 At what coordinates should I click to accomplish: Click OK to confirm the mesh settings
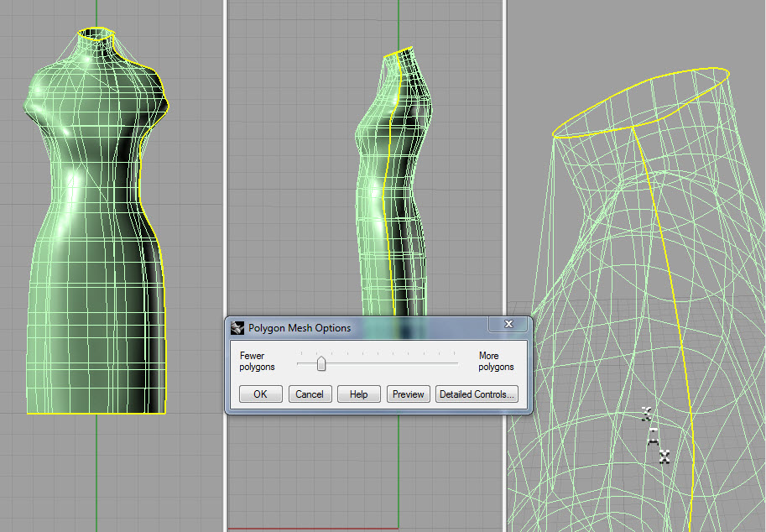point(260,394)
